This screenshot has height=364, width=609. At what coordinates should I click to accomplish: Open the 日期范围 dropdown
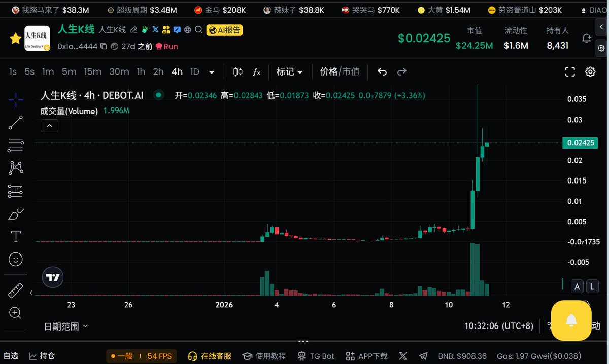pos(65,326)
